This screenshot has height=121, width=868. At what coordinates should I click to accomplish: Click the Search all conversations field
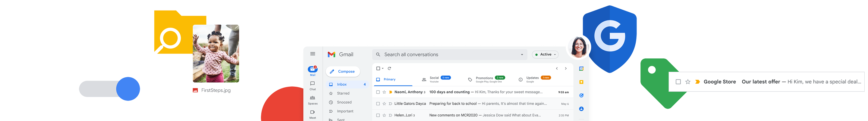[450, 54]
